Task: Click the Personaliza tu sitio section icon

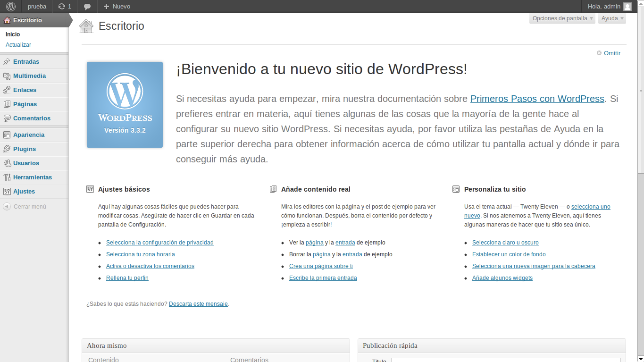Action: (456, 189)
